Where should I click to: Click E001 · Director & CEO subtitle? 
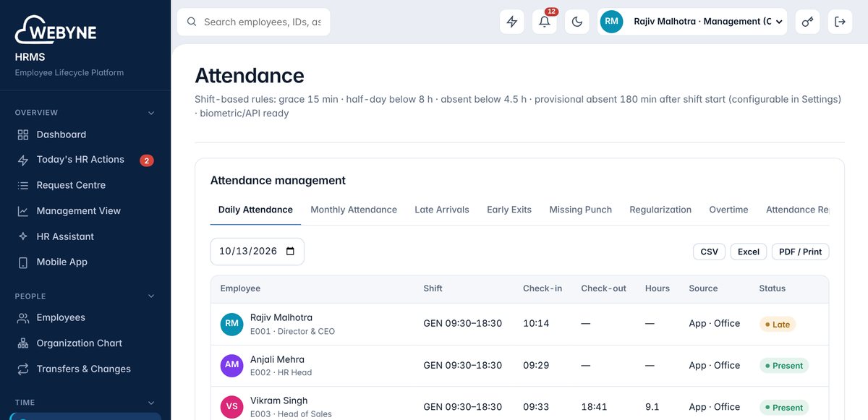pos(292,332)
